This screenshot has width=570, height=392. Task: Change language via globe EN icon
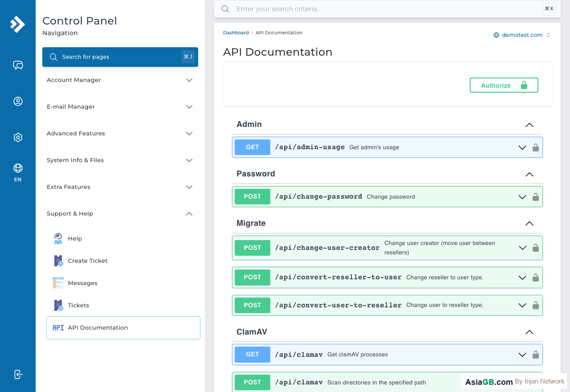pyautogui.click(x=18, y=172)
